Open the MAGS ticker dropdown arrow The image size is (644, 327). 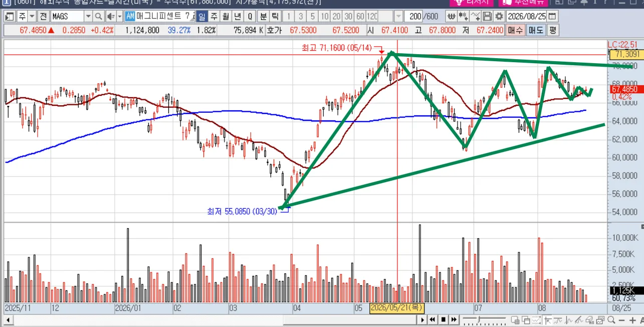(88, 16)
